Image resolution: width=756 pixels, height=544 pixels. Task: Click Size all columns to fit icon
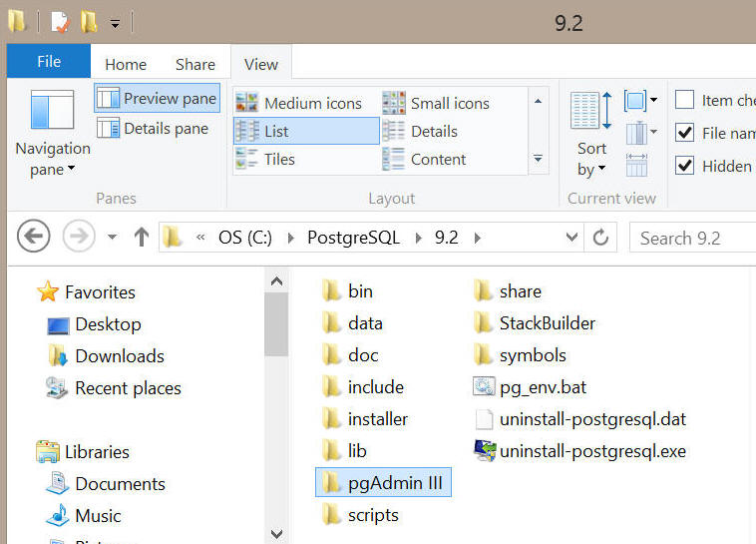(x=636, y=165)
